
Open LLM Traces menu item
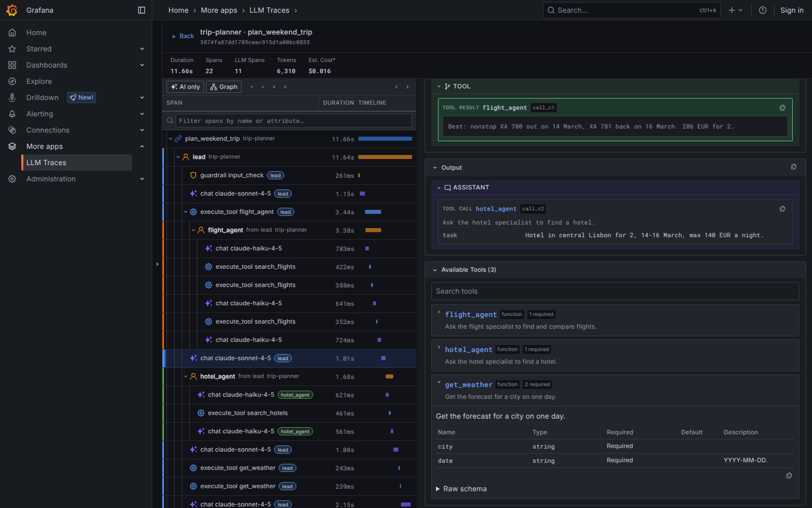(77, 163)
